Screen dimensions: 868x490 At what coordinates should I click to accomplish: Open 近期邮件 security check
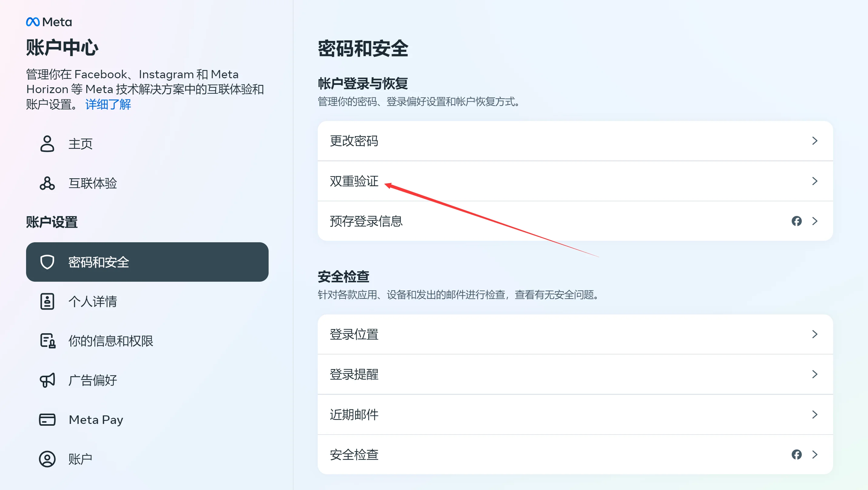coord(354,414)
